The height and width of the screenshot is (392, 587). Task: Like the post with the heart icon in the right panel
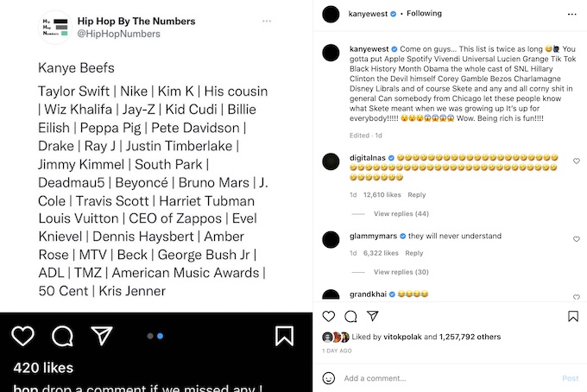tap(329, 317)
